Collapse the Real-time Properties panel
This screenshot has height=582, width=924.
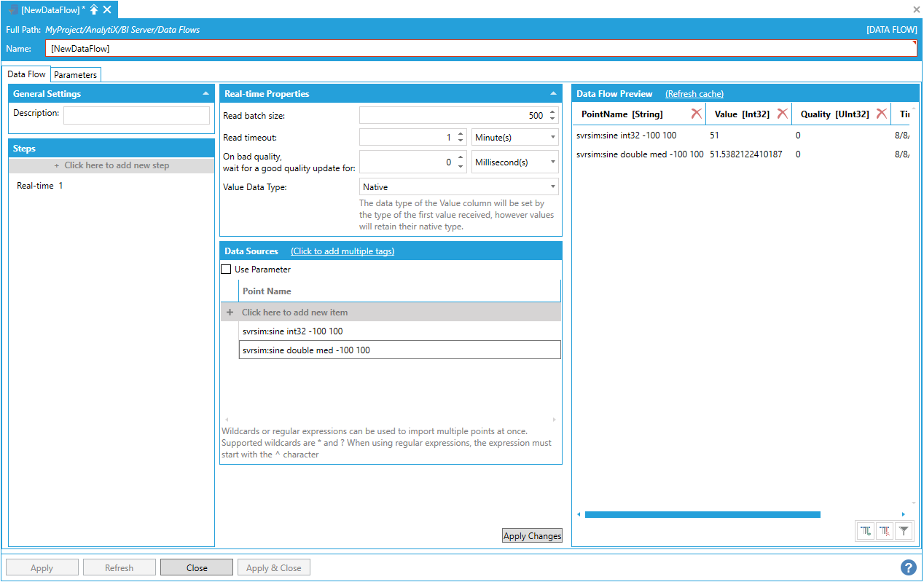tap(553, 94)
